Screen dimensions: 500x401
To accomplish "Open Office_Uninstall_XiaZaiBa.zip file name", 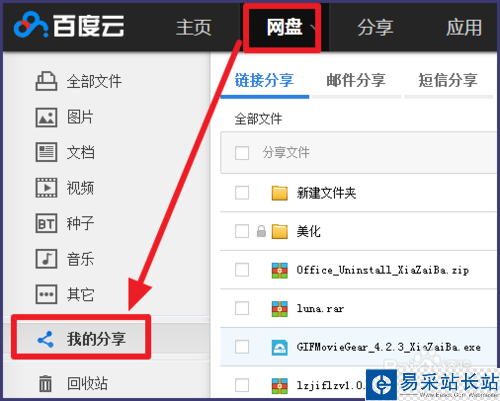I will tap(383, 270).
